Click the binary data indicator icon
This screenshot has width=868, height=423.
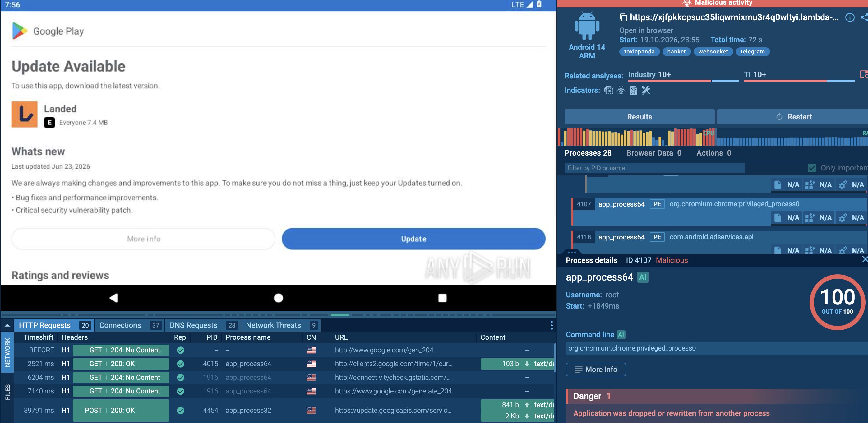pyautogui.click(x=633, y=90)
